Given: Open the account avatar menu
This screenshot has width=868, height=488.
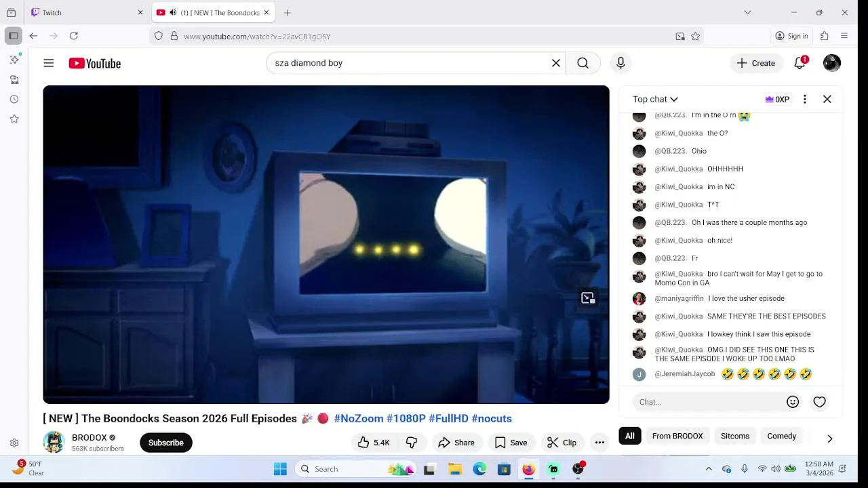Looking at the screenshot, I should pos(832,63).
